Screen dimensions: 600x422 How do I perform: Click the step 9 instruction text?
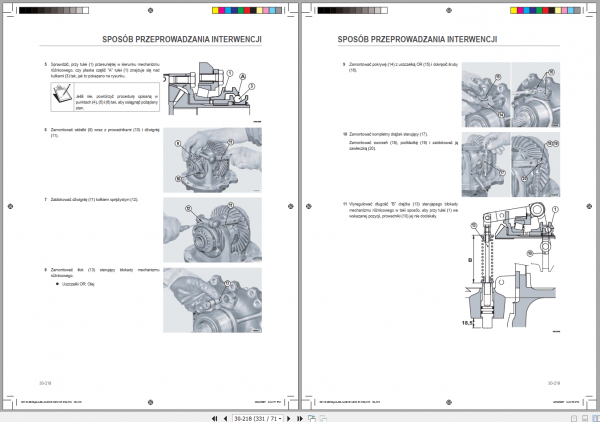coord(403,67)
